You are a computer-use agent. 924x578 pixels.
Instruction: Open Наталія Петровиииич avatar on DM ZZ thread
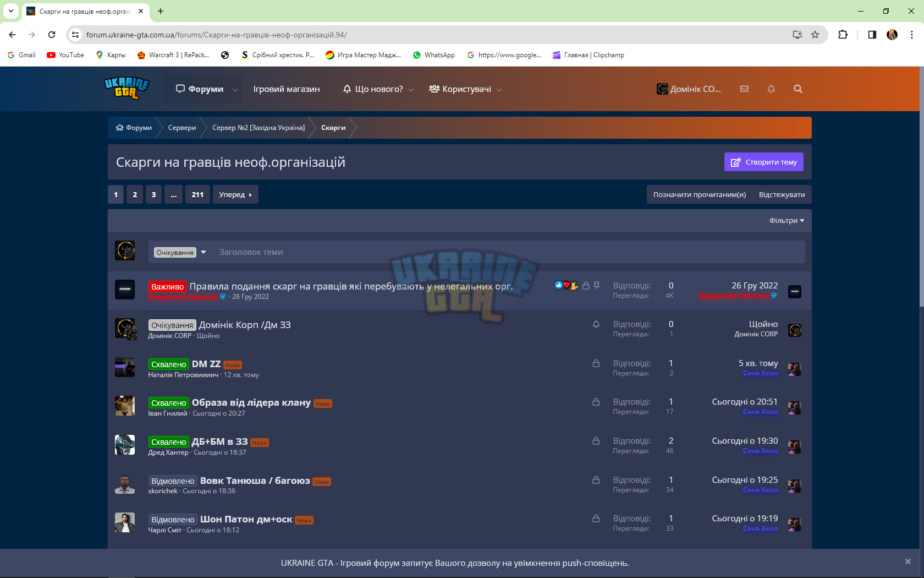tap(125, 367)
